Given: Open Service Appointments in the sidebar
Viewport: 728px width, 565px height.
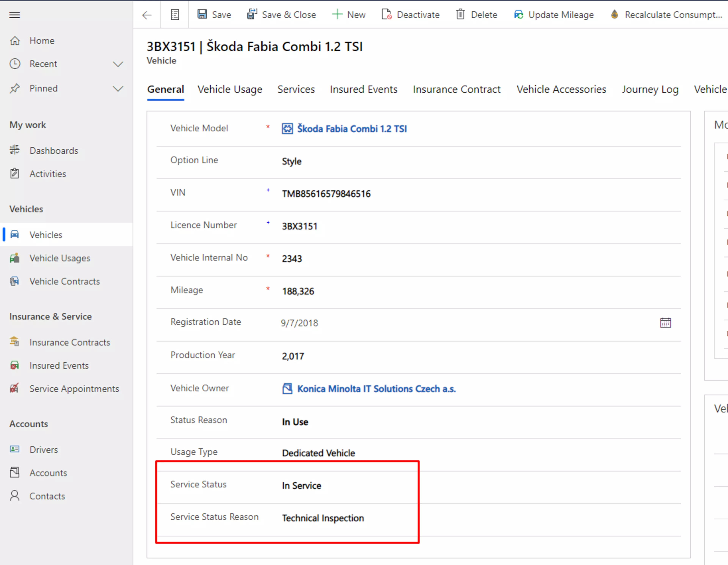Looking at the screenshot, I should pyautogui.click(x=66, y=389).
